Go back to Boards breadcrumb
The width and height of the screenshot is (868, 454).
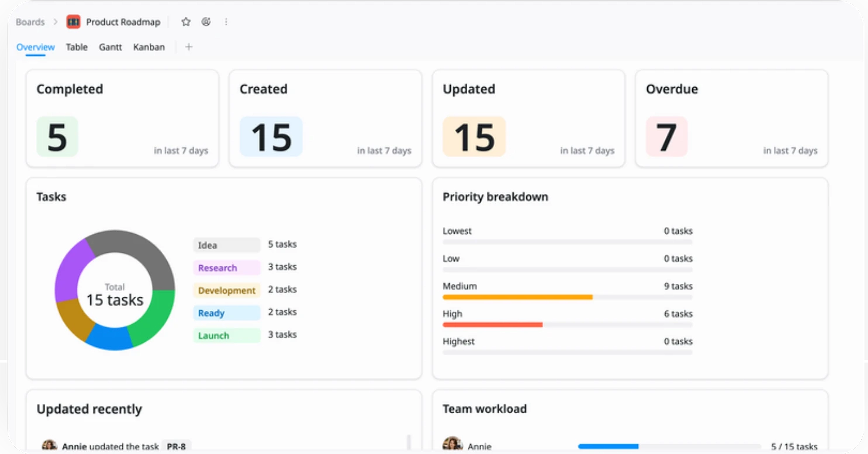click(x=30, y=22)
